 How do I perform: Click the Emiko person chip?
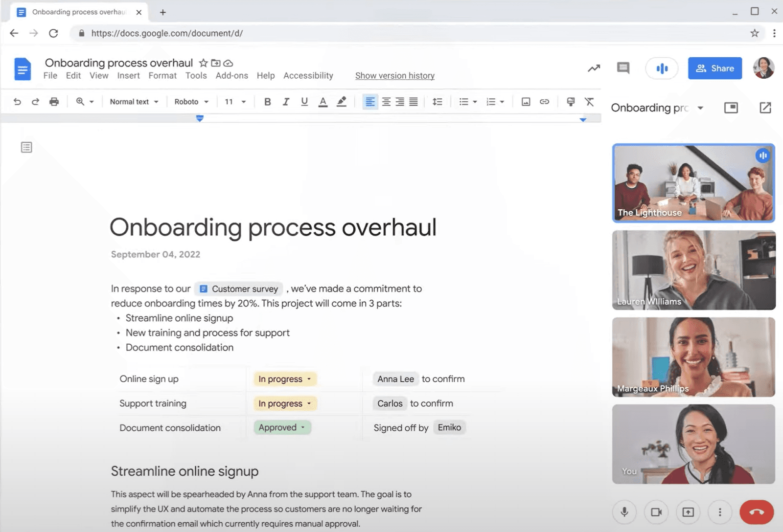449,427
